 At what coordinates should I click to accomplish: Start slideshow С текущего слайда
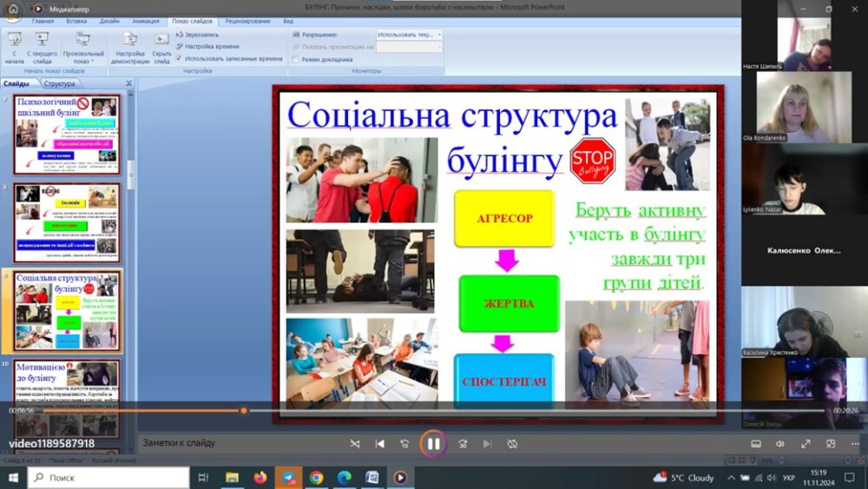click(42, 48)
